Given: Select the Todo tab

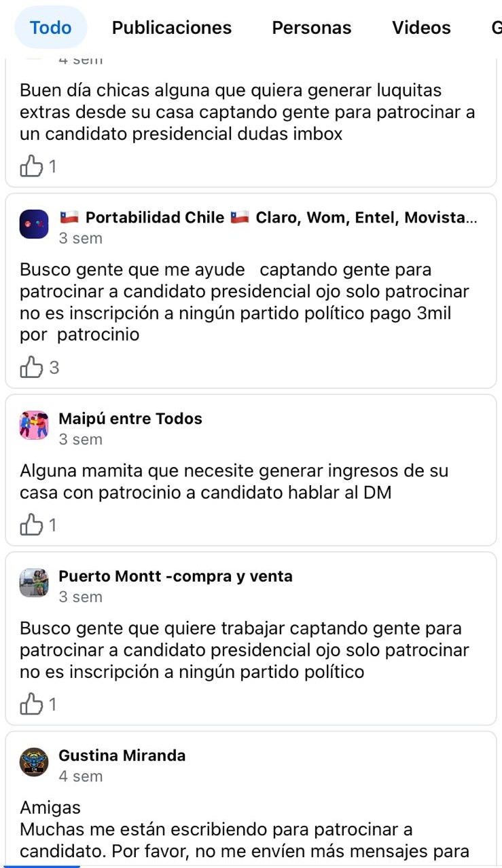Looking at the screenshot, I should point(51,28).
